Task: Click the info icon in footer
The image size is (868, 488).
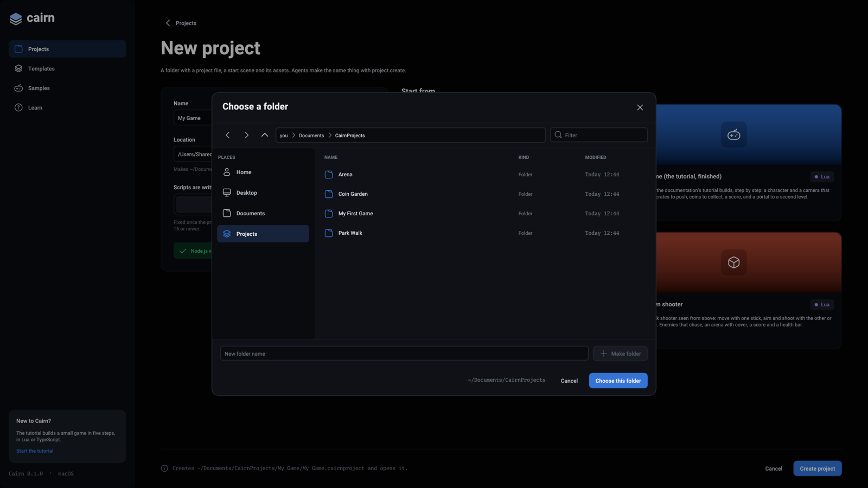Action: point(164,468)
